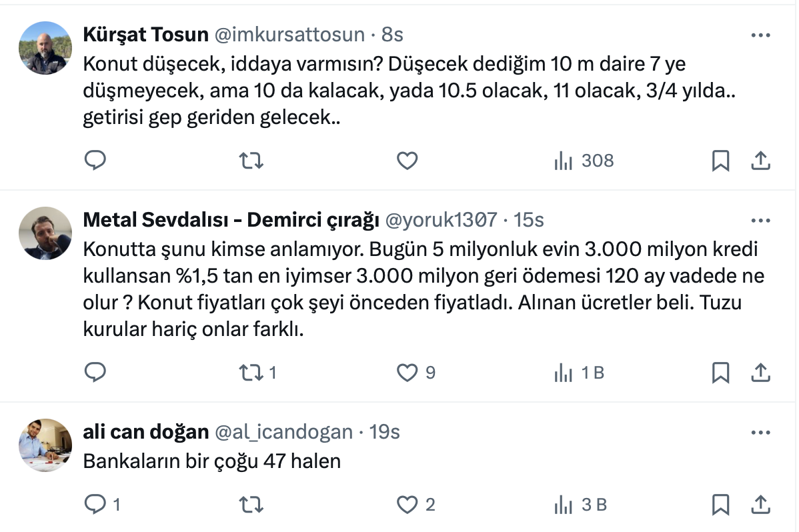The width and height of the screenshot is (799, 532).
Task: Open the 19s timestamp on ali's tweet
Action: pos(384,432)
